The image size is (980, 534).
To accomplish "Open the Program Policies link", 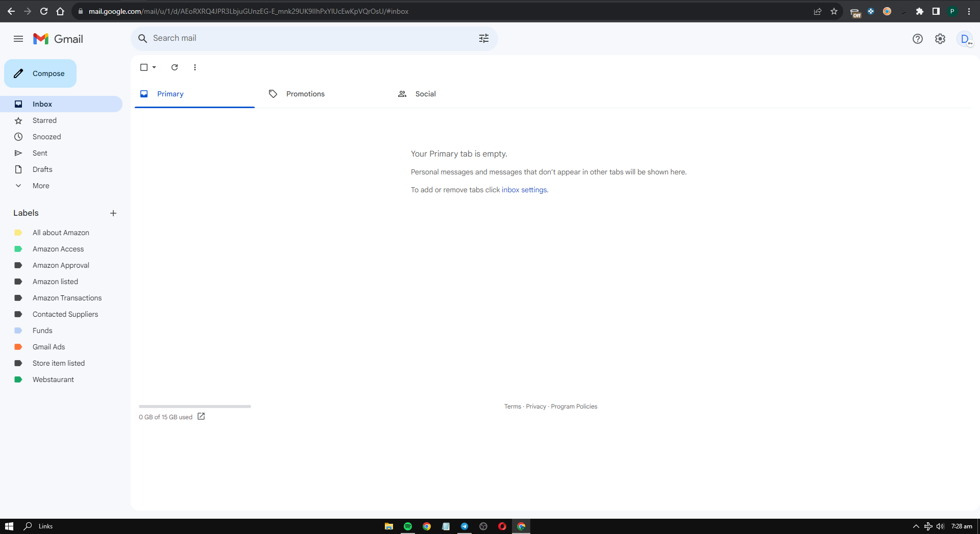I will pos(574,406).
